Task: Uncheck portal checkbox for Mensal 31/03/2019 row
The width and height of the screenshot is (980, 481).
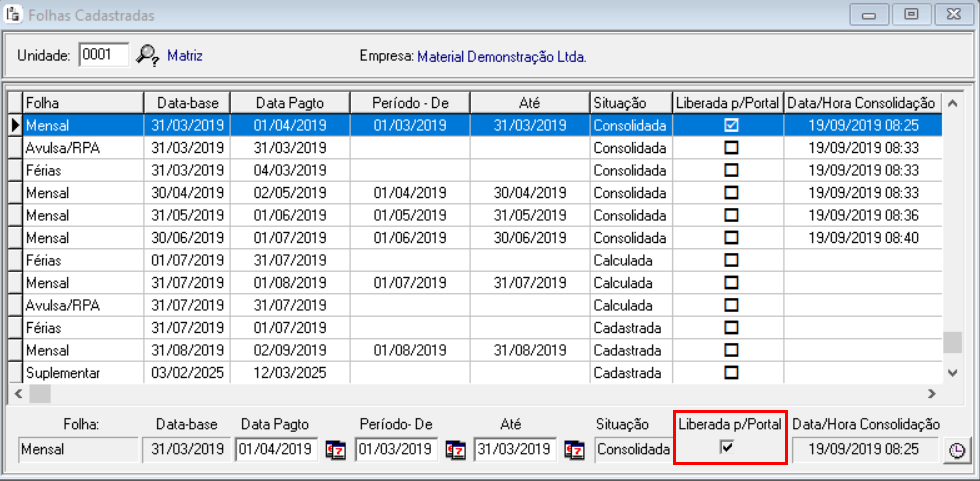Action: pyautogui.click(x=731, y=125)
